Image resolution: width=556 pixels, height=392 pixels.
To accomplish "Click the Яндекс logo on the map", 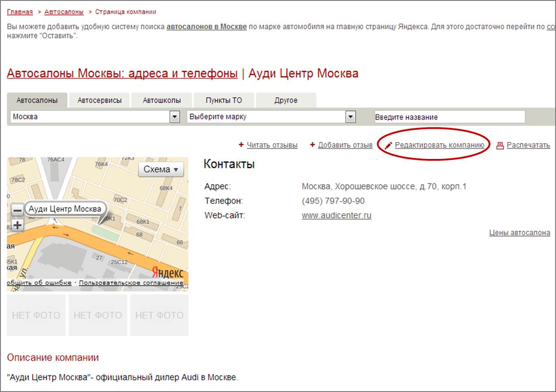I will click(168, 273).
